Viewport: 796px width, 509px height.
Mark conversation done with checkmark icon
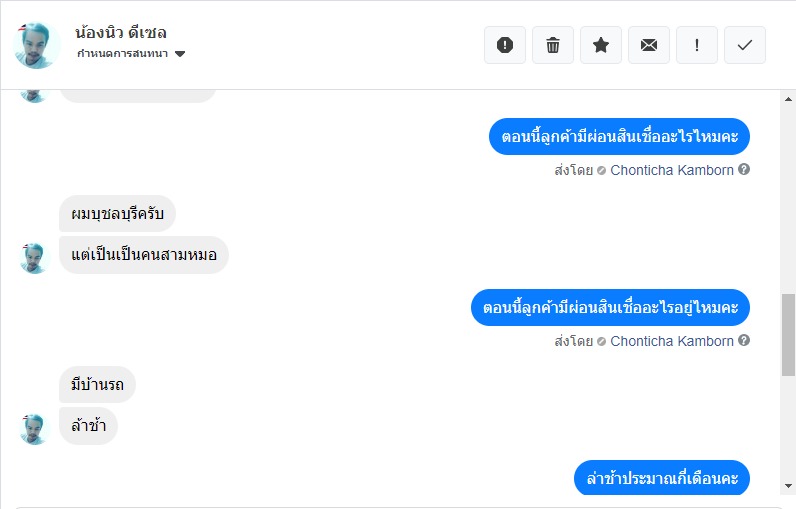745,45
